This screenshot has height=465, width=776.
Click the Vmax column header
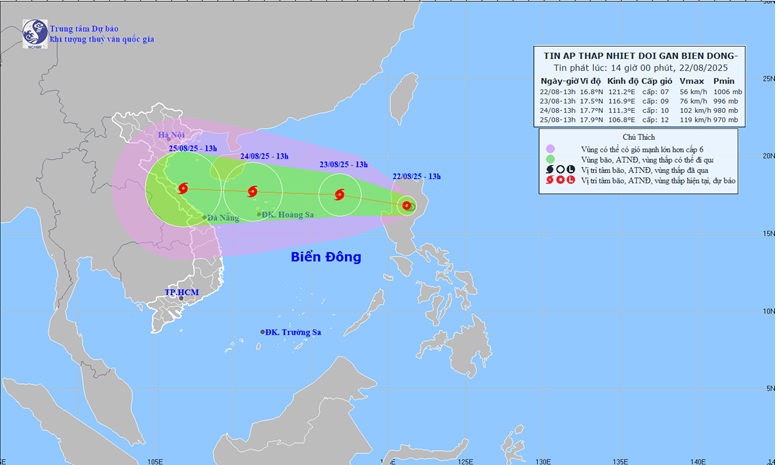(x=691, y=80)
